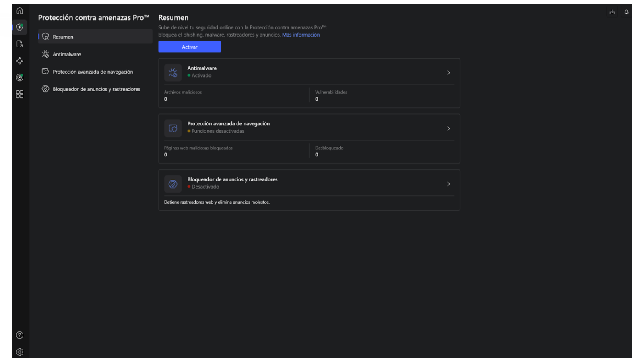Open the file sharing sidebar icon

pyautogui.click(x=19, y=44)
